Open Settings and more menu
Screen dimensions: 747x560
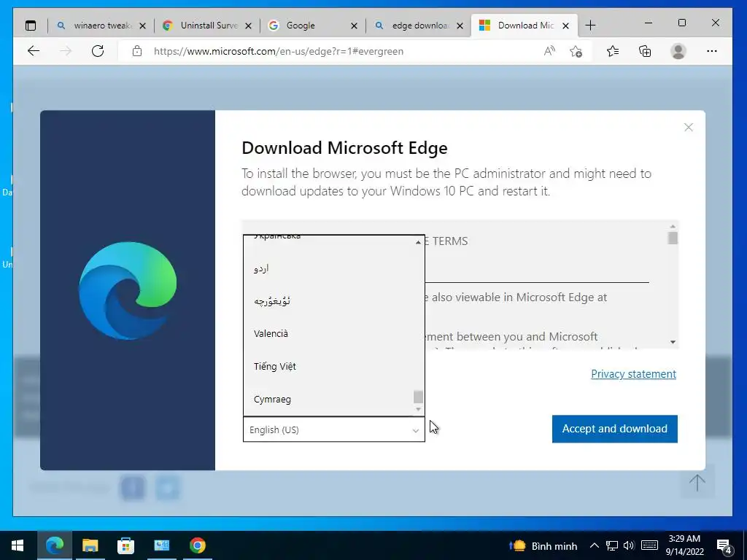tap(712, 51)
